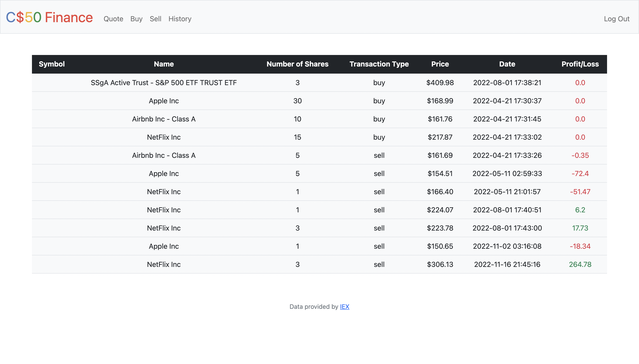Click the 2022-11-16 21:45:16 date cell
639x364 pixels.
pos(507,264)
